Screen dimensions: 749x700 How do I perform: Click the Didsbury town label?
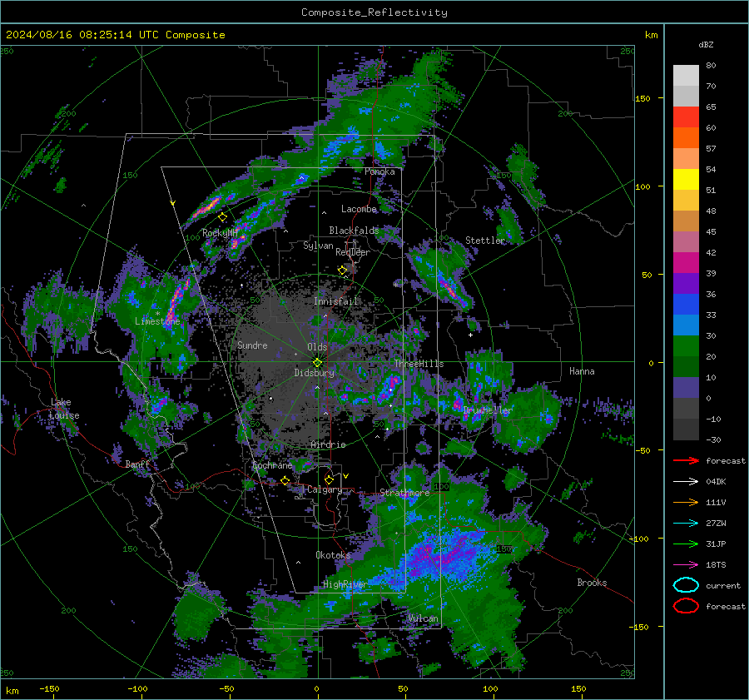click(314, 373)
